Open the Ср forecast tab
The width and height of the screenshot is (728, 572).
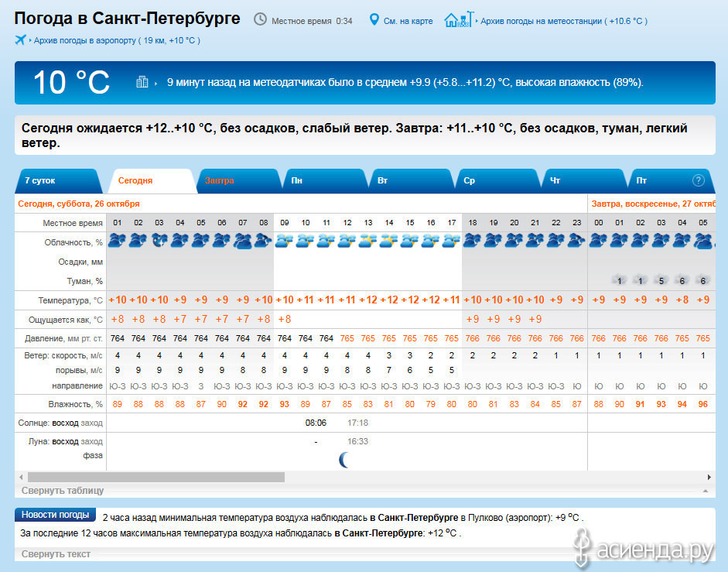(497, 181)
